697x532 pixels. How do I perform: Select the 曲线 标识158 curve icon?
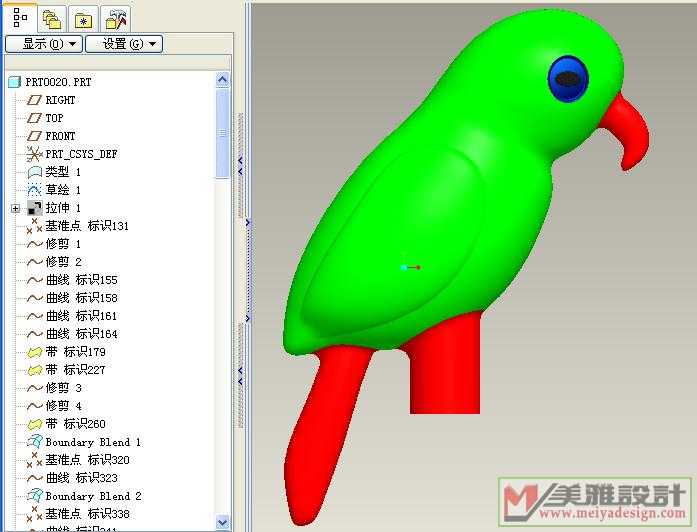pos(34,298)
